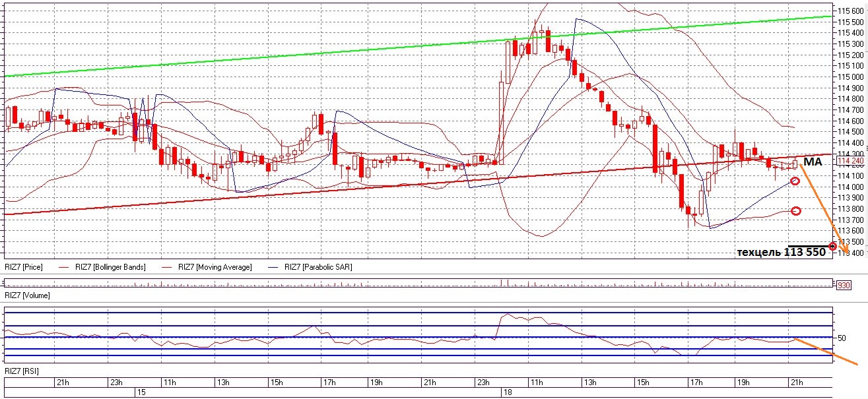Image resolution: width=868 pixels, height=399 pixels.
Task: Click the date label 15 on time axis
Action: tap(141, 392)
